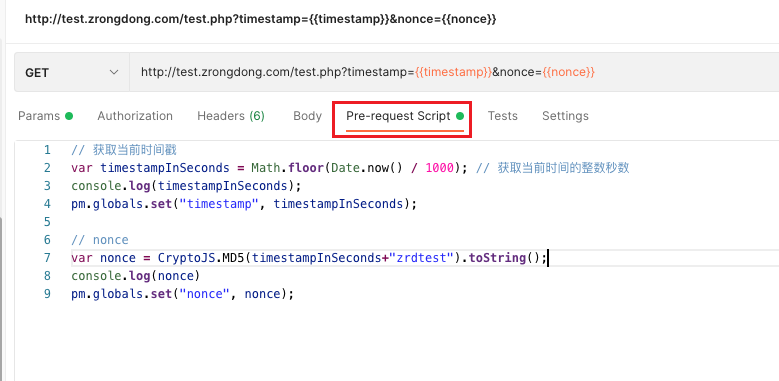This screenshot has width=779, height=381.
Task: Switch to the Params tab
Action: (x=45, y=116)
